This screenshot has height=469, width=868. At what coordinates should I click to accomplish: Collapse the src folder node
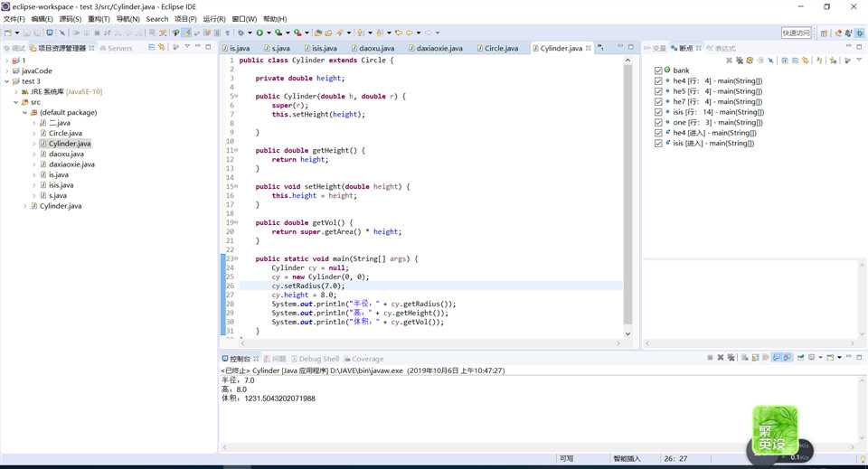coord(15,102)
